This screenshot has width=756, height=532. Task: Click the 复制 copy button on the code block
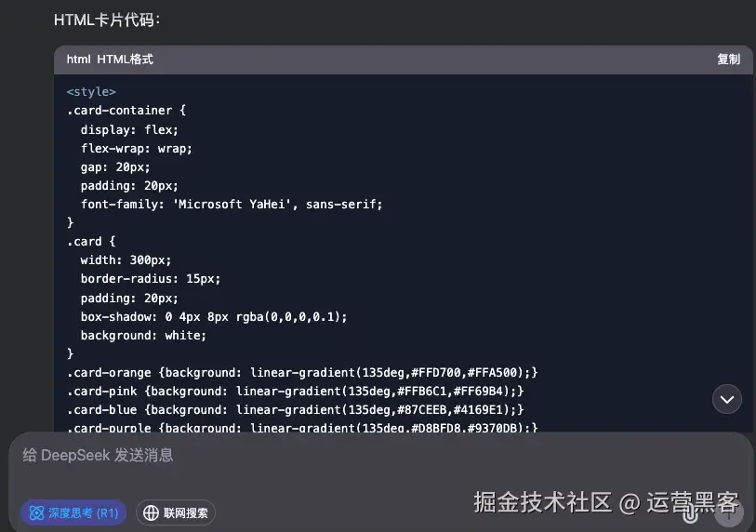pyautogui.click(x=728, y=60)
